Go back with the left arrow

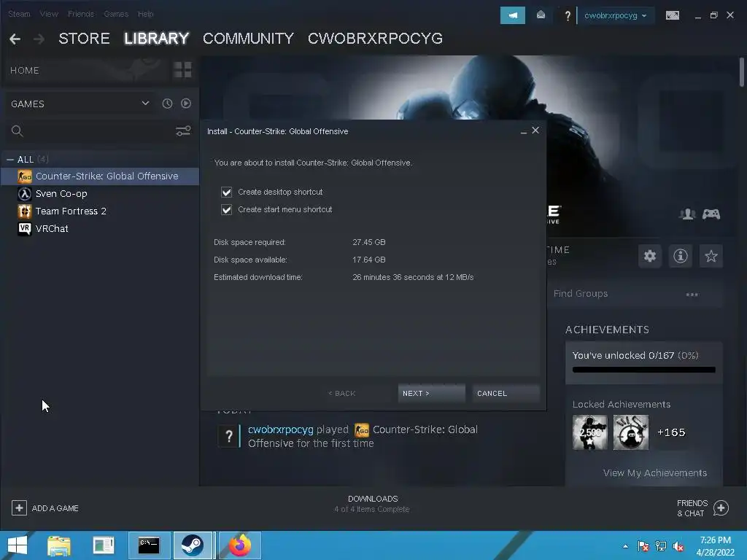coord(15,39)
